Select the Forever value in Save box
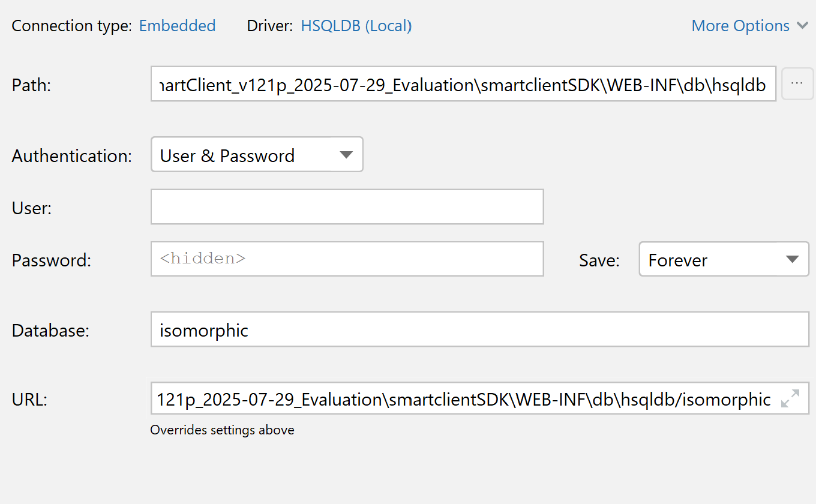 point(678,260)
